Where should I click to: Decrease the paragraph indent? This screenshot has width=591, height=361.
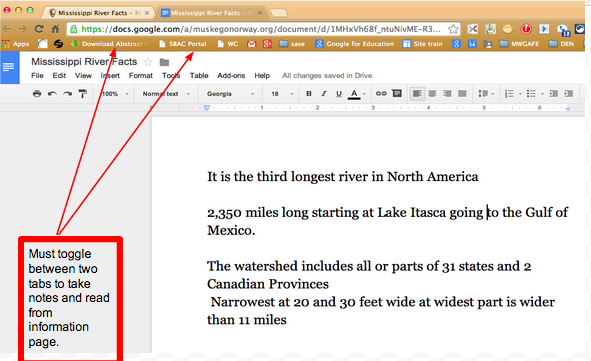tap(554, 93)
